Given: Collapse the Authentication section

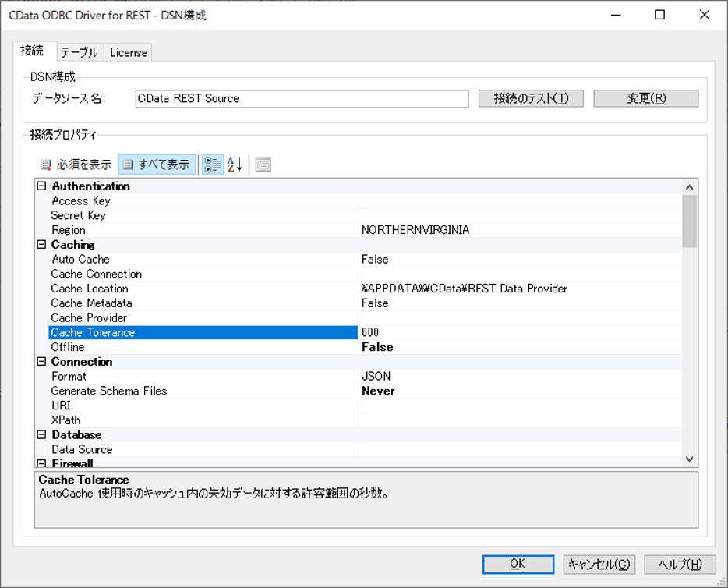Looking at the screenshot, I should [41, 186].
